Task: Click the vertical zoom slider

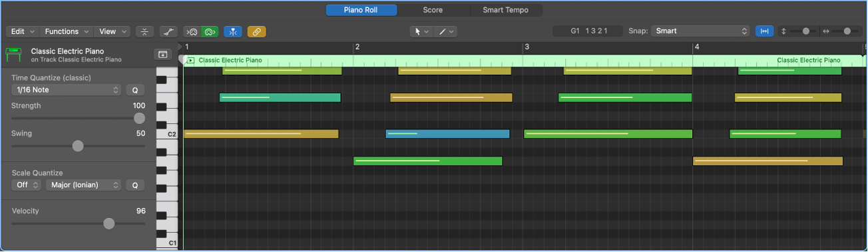Action: [x=803, y=31]
